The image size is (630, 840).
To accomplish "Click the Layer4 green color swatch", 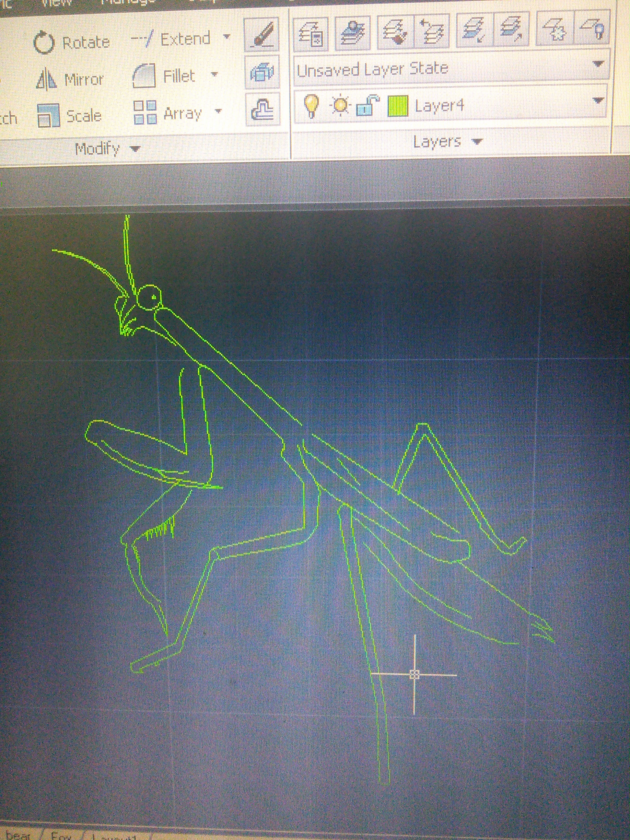I will (x=398, y=106).
